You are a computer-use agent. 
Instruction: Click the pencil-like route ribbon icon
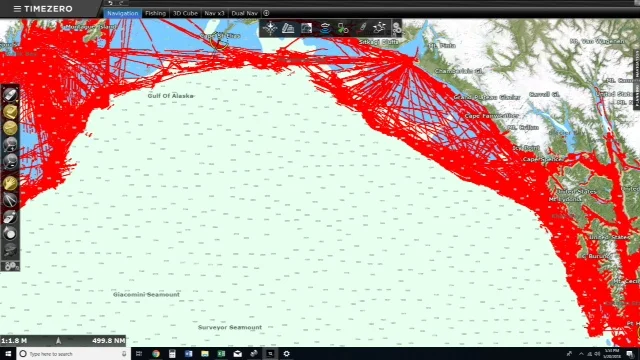362,28
